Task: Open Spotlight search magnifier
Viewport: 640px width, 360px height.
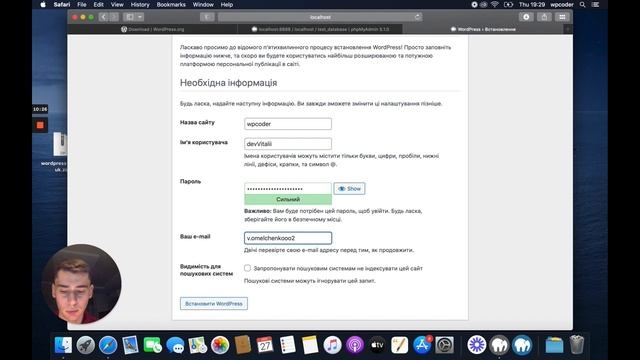Action: point(583,4)
